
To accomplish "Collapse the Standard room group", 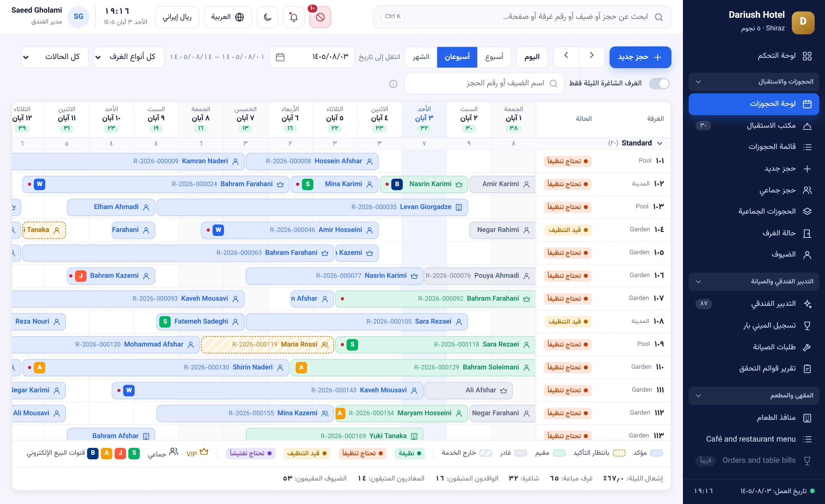I will pyautogui.click(x=660, y=143).
